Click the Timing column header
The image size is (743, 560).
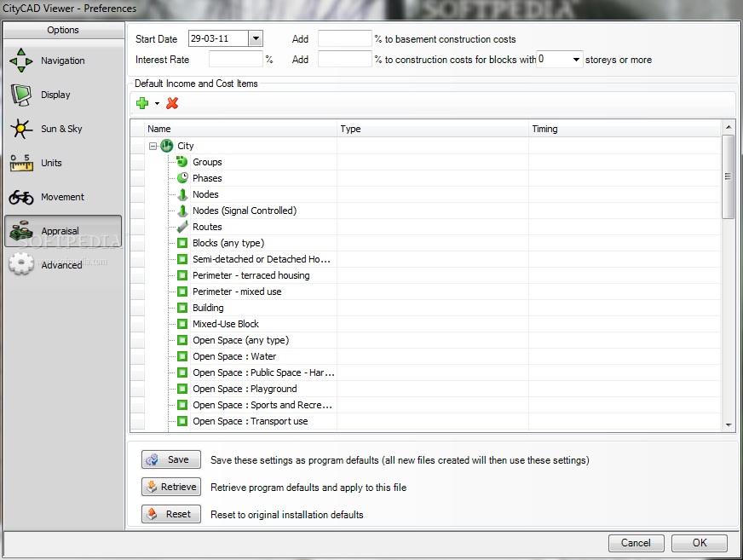click(625, 129)
